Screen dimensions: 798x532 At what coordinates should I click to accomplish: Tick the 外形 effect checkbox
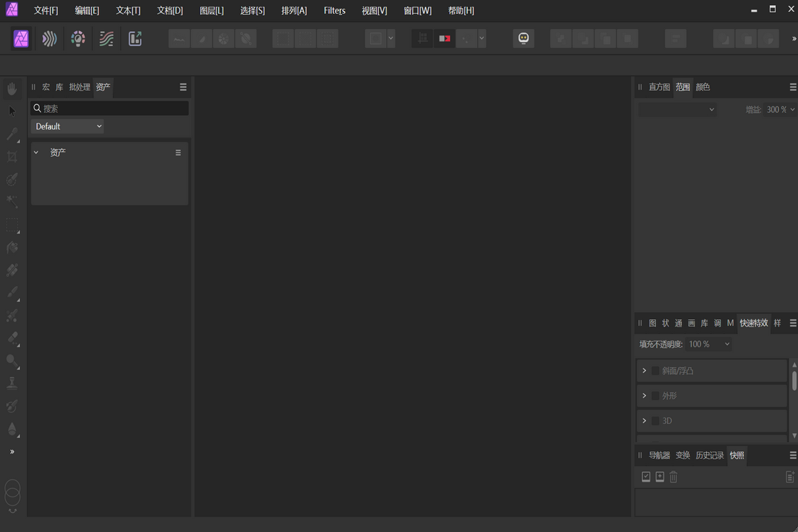click(655, 396)
